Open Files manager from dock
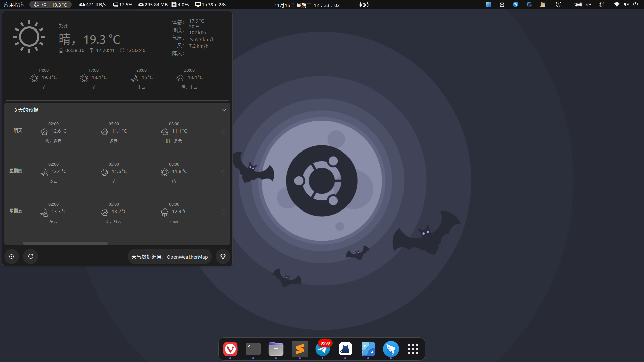The height and width of the screenshot is (362, 644). click(276, 349)
